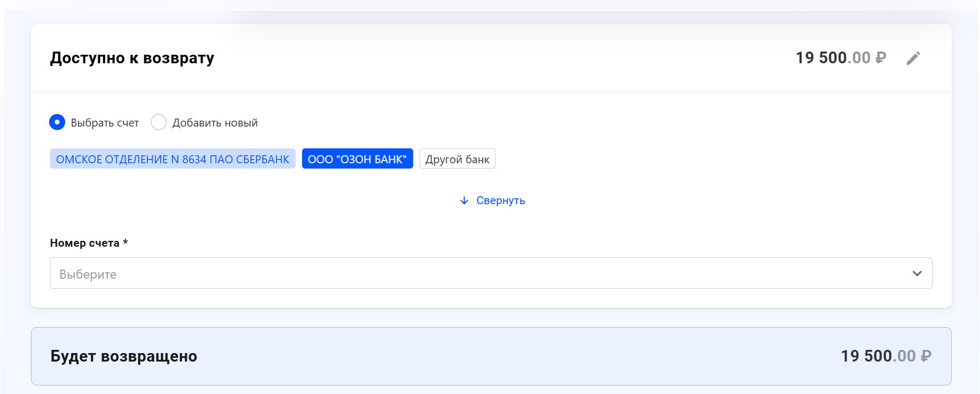Click the Доступно к возврату heading
Screen dimensions: 980x394
point(132,58)
